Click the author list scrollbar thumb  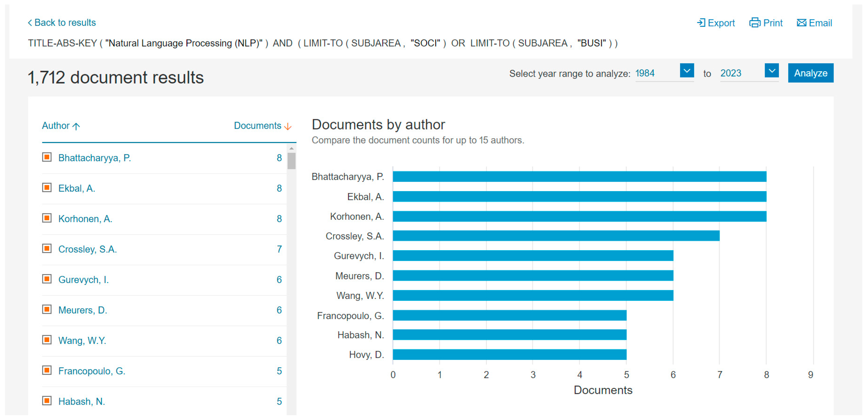[x=291, y=161]
